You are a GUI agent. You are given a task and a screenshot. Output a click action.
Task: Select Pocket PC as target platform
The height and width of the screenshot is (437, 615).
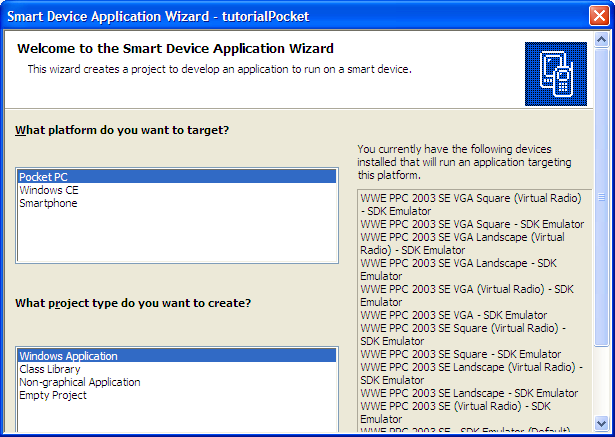coord(43,177)
